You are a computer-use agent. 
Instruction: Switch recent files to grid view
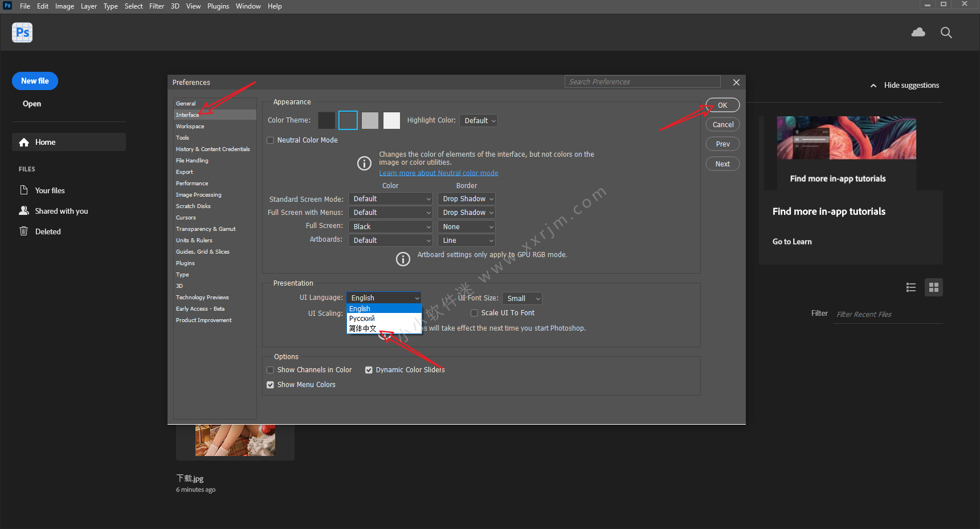coord(934,287)
